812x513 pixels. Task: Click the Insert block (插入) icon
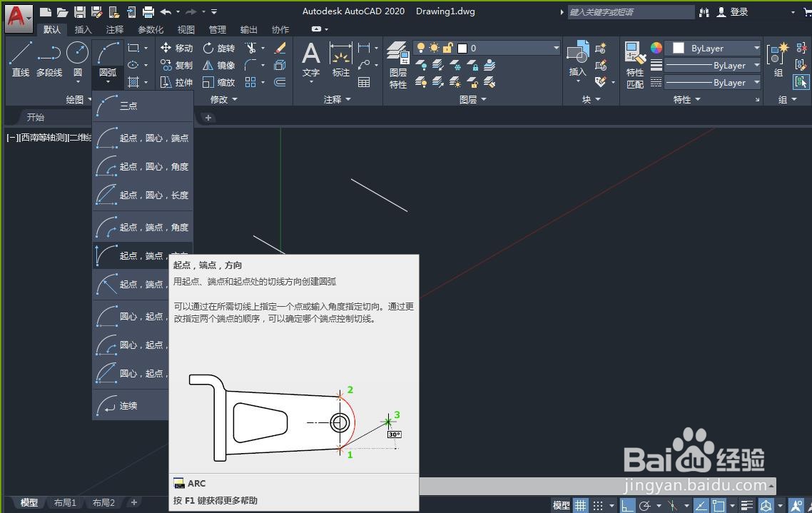pos(577,59)
